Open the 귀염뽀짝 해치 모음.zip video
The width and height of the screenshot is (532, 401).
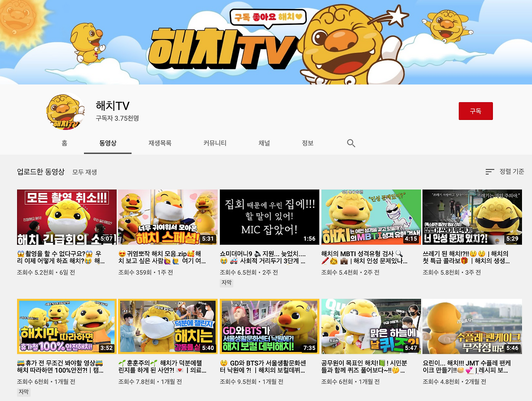[x=168, y=217]
